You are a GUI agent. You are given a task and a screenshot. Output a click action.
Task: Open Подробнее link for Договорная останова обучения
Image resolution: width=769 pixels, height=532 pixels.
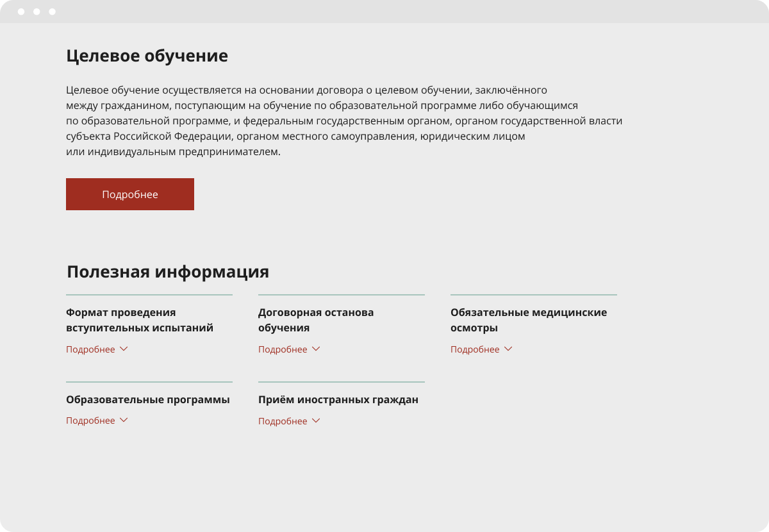pyautogui.click(x=283, y=349)
